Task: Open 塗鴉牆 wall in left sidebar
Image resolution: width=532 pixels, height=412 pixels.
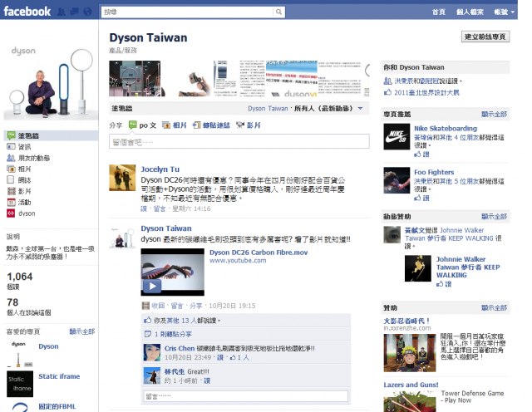Action: tap(51, 135)
